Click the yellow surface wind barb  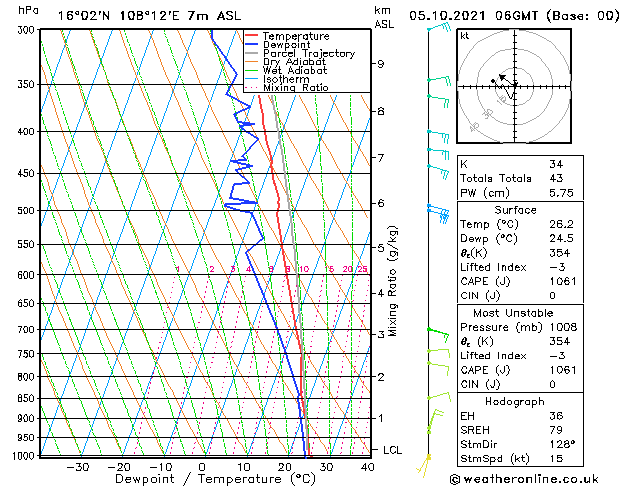coord(424,465)
